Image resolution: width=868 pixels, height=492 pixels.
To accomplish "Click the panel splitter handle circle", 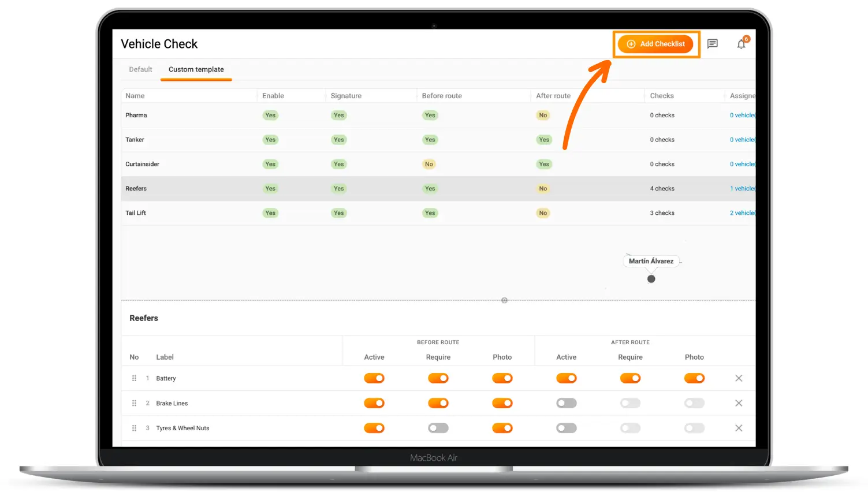I will [x=504, y=300].
